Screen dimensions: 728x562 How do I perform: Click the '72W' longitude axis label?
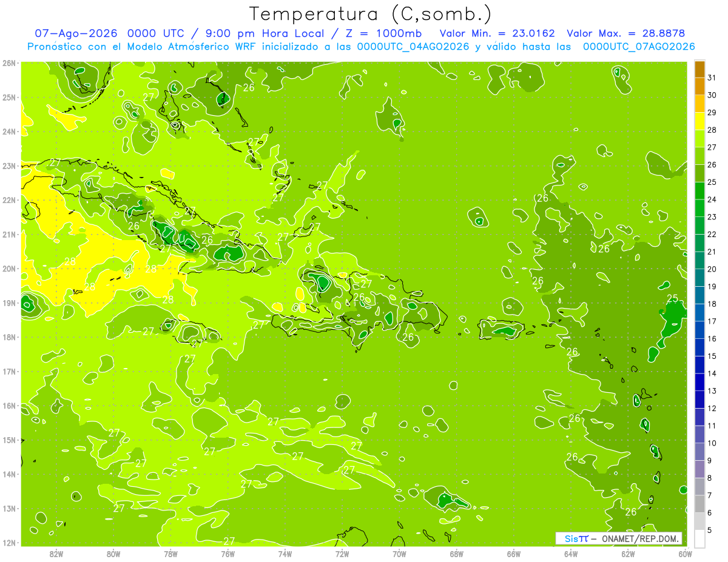click(342, 554)
